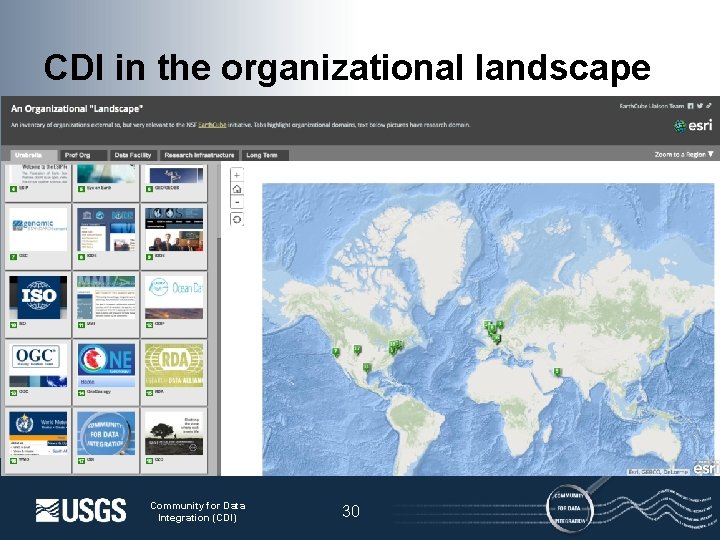Zoom in with the map plus button
Screen dimensions: 720x540
coord(236,175)
